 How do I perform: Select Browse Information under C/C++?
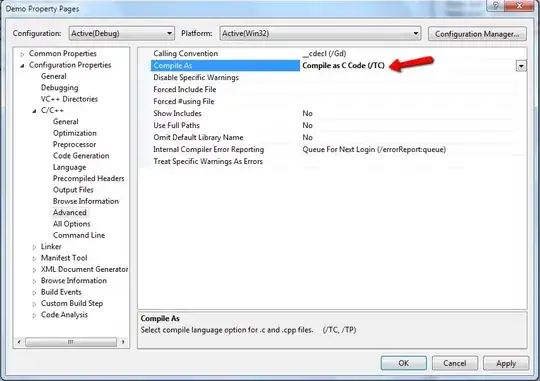click(x=86, y=201)
